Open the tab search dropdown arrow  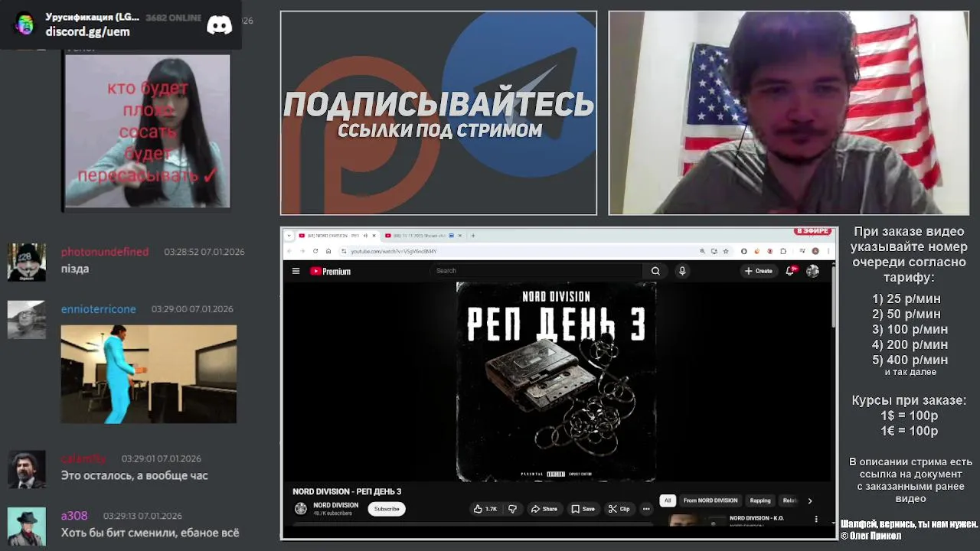click(289, 236)
